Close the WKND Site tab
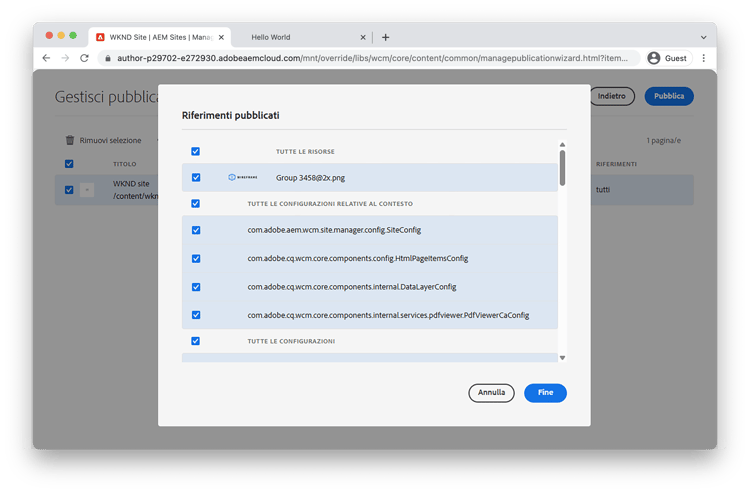The image size is (750, 493). point(221,37)
